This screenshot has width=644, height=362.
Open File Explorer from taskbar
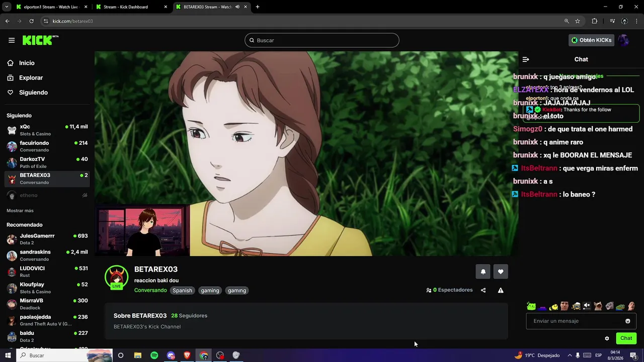coord(138,355)
